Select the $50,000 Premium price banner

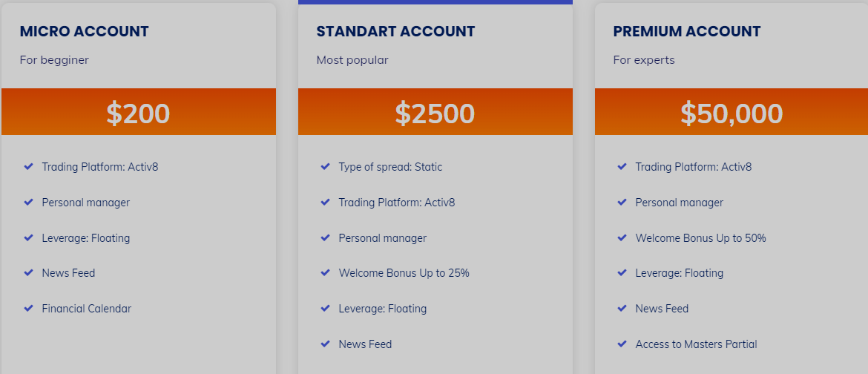tap(731, 111)
